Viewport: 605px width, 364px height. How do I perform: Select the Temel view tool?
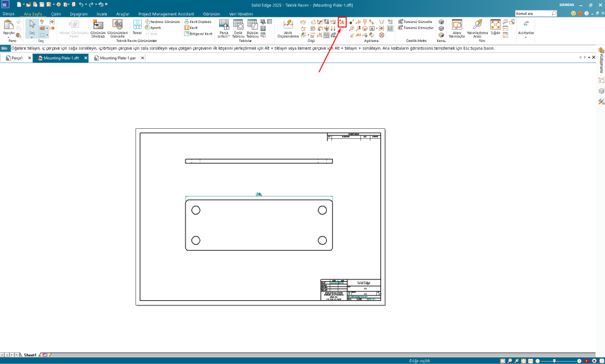point(137,27)
